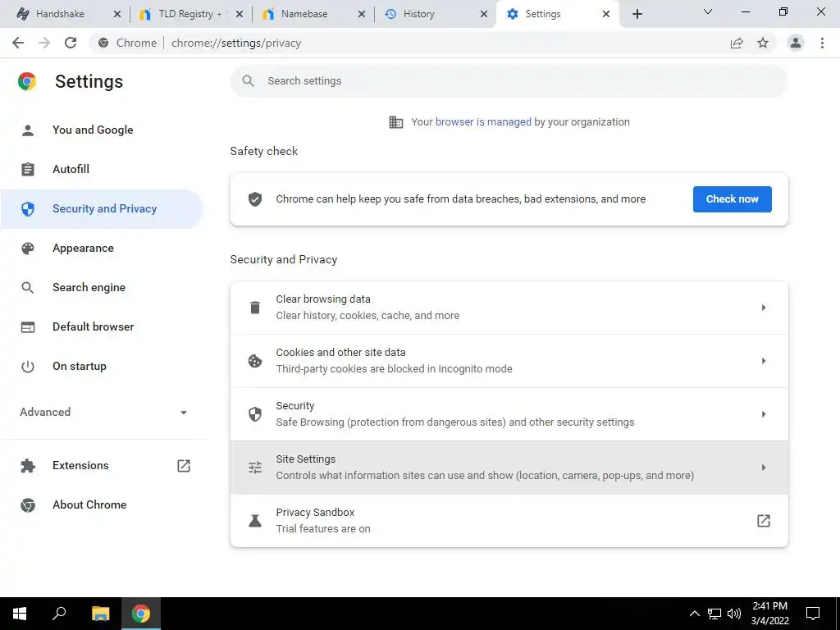Click the palette icon beside Appearance
840x630 pixels.
pos(28,248)
